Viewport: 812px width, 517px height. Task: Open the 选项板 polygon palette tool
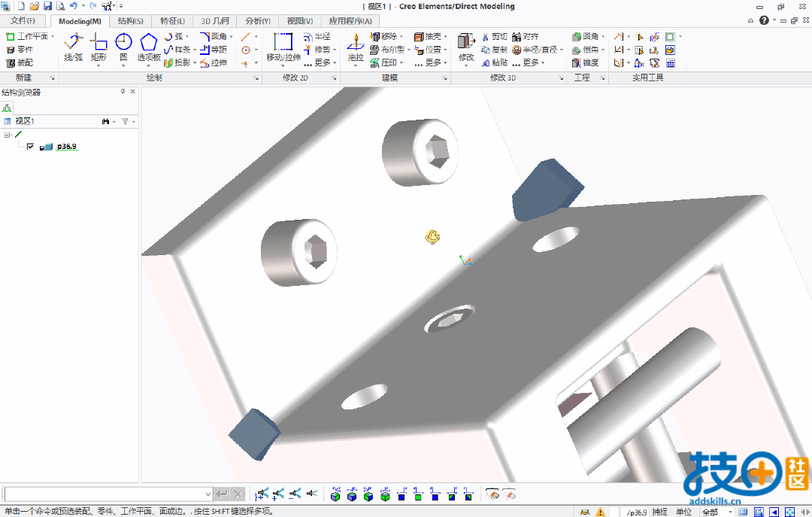point(149,47)
